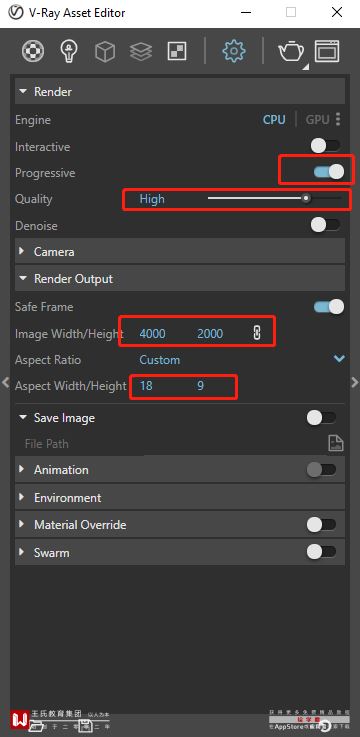360x737 pixels.
Task: Toggle the width/height lock link icon
Action: pos(257,333)
